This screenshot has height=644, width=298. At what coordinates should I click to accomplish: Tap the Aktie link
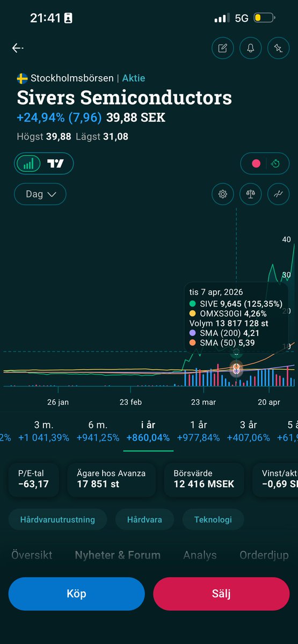tap(134, 78)
